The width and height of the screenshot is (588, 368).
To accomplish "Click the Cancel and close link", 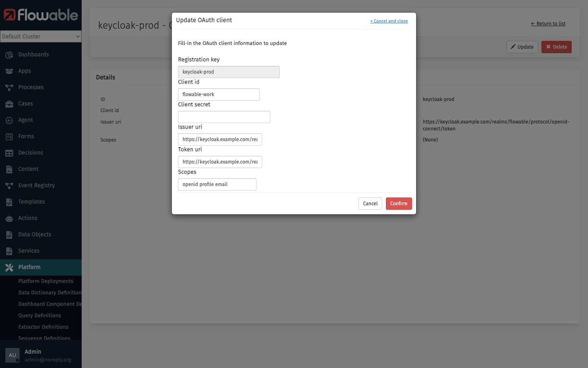I will point(389,21).
